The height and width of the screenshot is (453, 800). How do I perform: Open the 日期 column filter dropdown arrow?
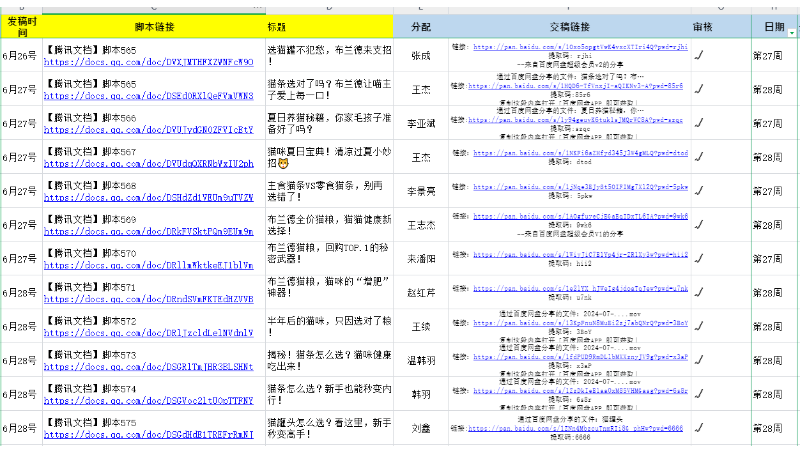(x=792, y=33)
